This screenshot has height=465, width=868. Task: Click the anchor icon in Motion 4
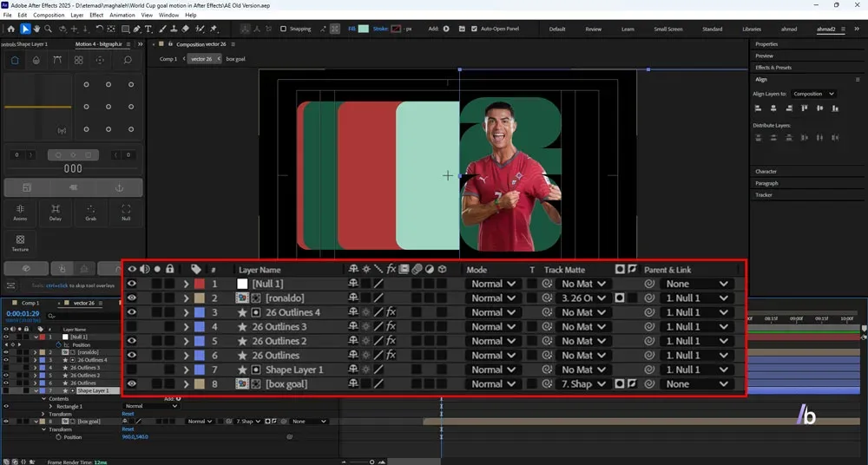coord(118,187)
